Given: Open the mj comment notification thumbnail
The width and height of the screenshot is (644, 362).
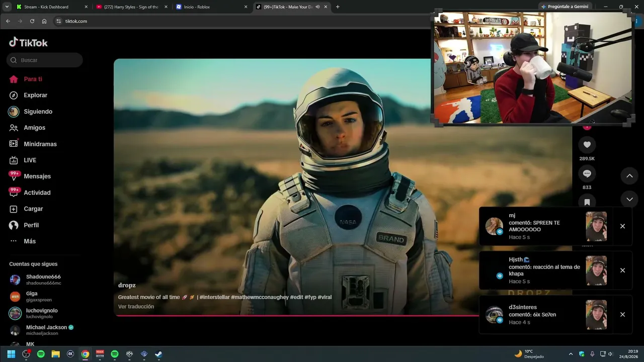Looking at the screenshot, I should coord(596,226).
